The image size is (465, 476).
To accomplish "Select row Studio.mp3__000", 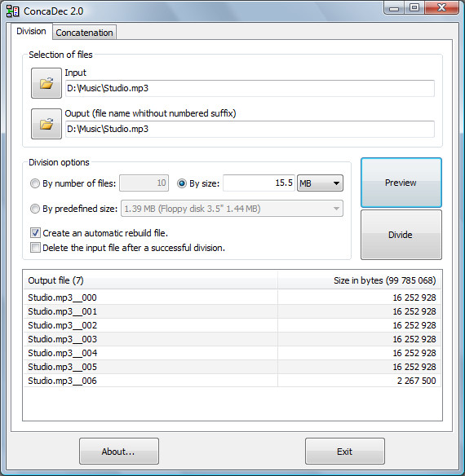I will click(x=232, y=297).
